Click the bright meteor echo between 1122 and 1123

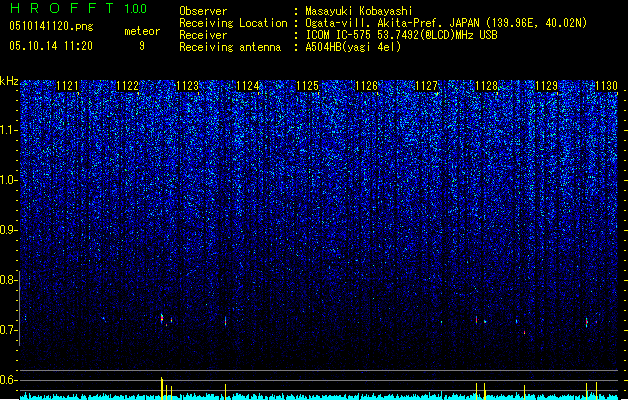tap(162, 319)
